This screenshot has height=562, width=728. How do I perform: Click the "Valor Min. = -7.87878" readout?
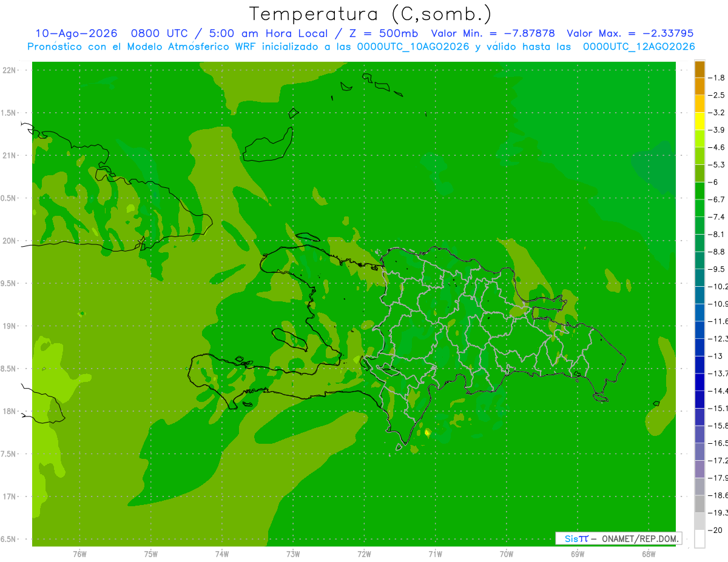(493, 33)
